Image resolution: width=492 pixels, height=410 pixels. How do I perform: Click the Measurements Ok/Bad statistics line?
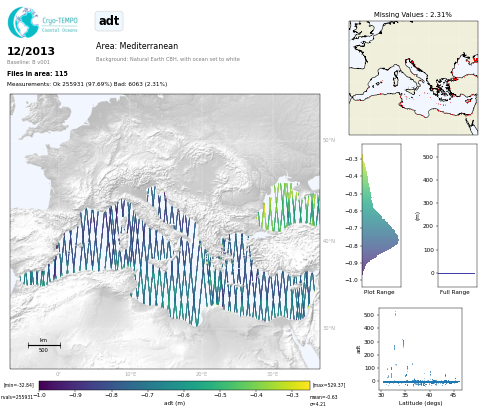(87, 84)
